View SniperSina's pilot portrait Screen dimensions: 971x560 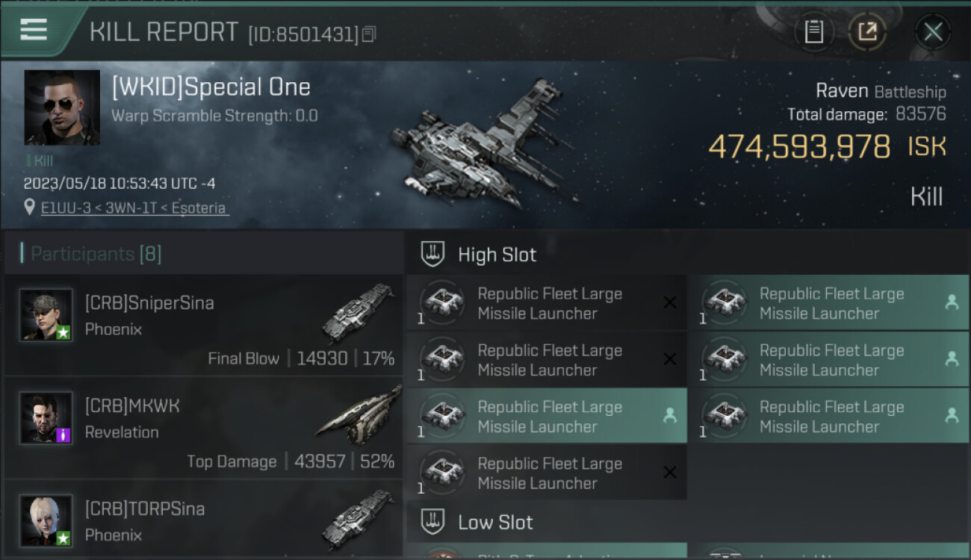(46, 315)
